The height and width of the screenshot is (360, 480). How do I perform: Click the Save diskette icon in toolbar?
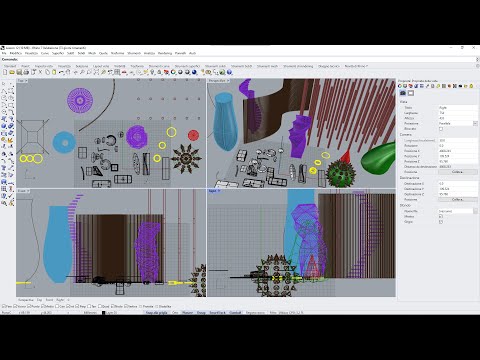19,72
